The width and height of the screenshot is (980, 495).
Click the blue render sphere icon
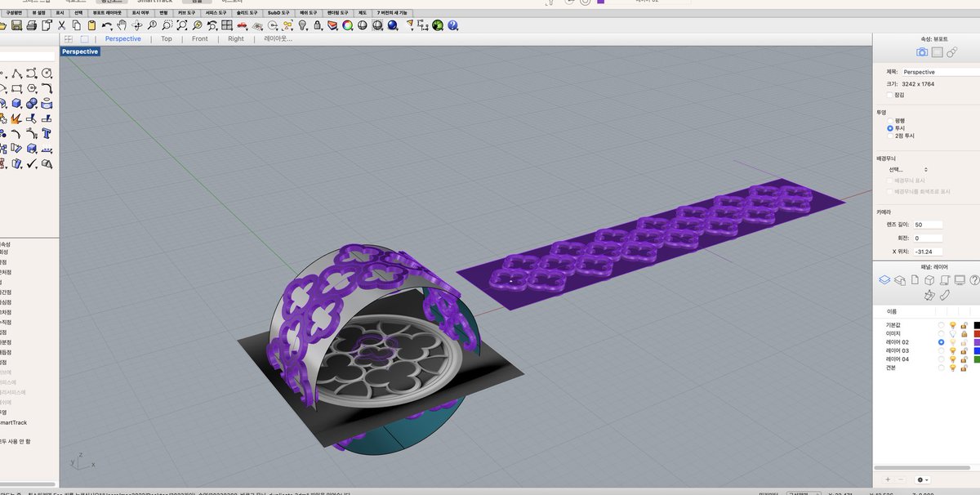[x=392, y=25]
